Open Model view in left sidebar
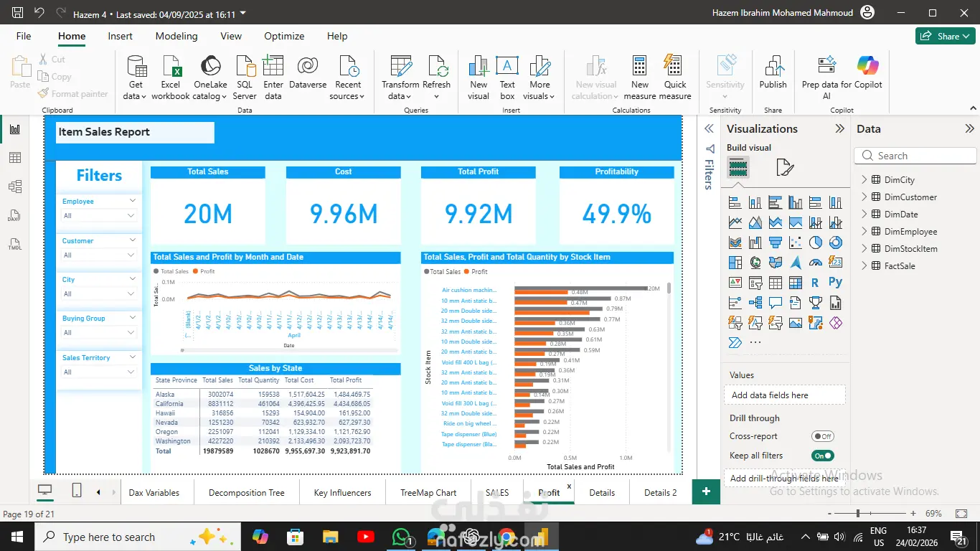The image size is (980, 551). 15,187
